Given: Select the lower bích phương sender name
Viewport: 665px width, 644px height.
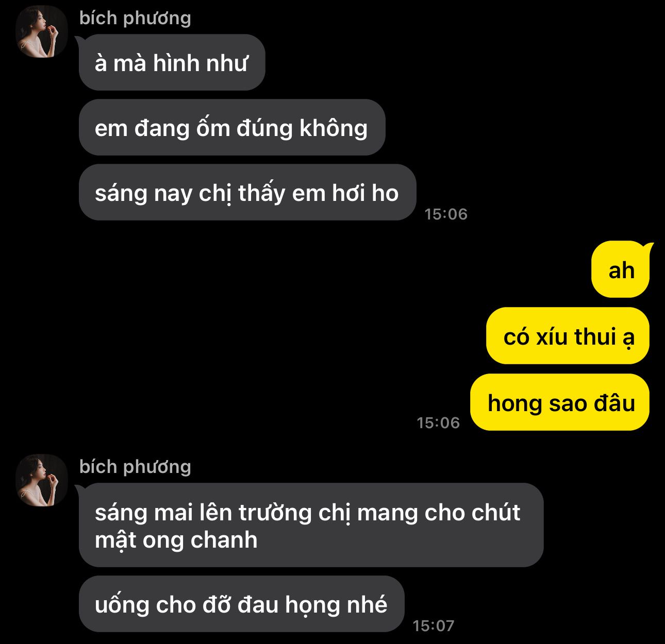Looking at the screenshot, I should tap(135, 467).
